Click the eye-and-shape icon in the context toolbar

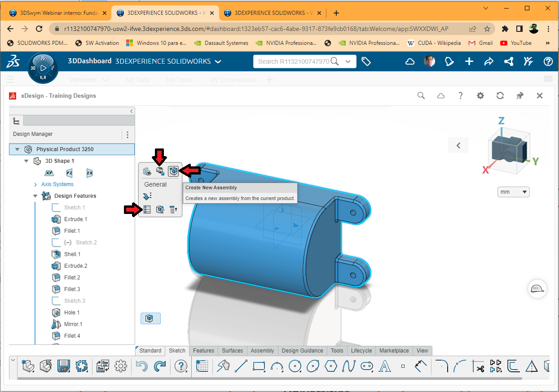(x=147, y=171)
